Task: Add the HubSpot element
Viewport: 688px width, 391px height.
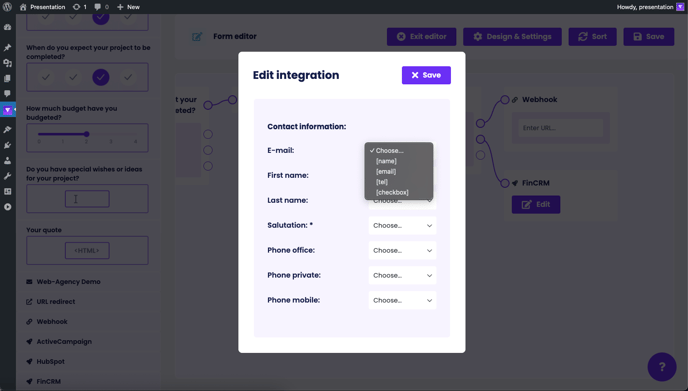Action: pos(88,362)
